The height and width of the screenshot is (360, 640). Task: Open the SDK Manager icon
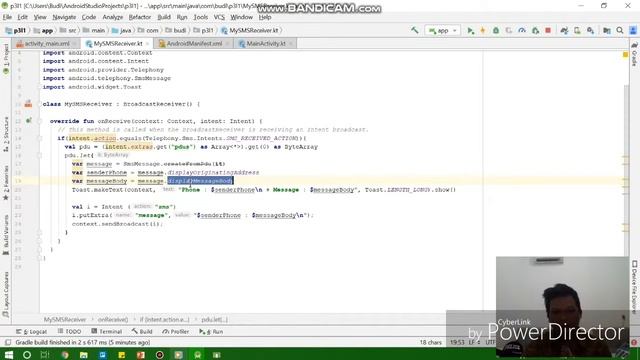[x=590, y=30]
